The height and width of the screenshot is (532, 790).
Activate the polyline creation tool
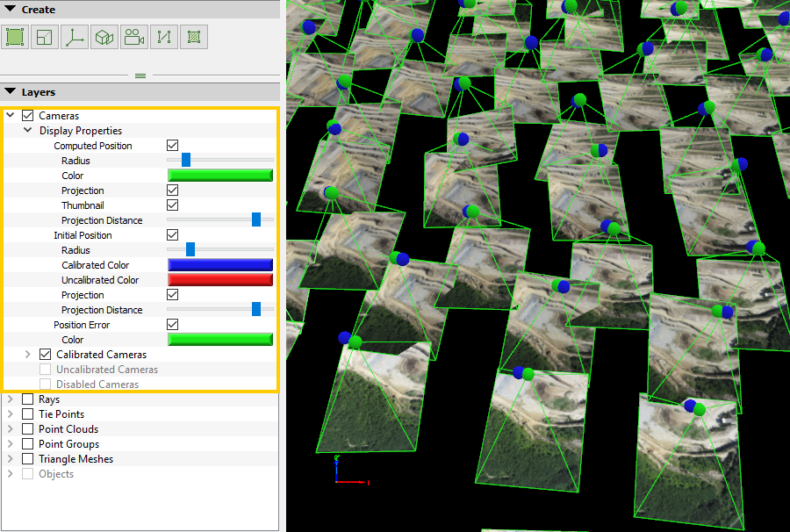coord(163,36)
